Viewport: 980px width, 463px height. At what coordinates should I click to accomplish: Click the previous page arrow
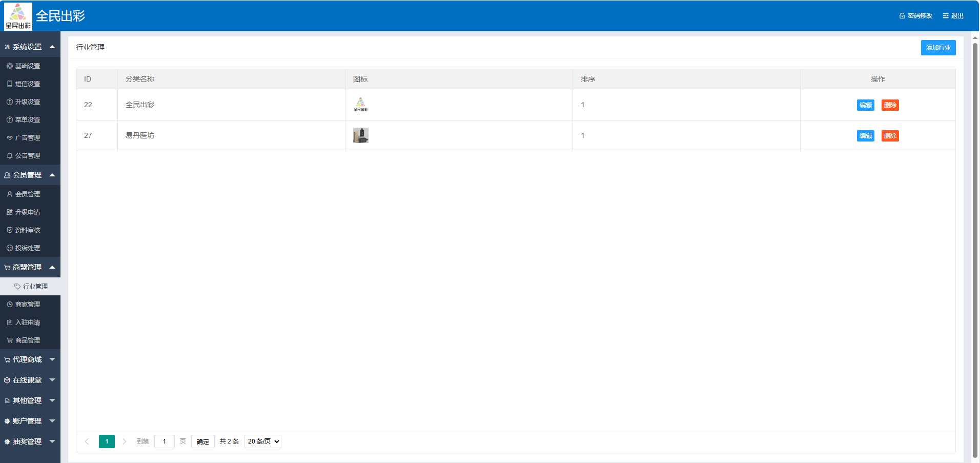[87, 441]
